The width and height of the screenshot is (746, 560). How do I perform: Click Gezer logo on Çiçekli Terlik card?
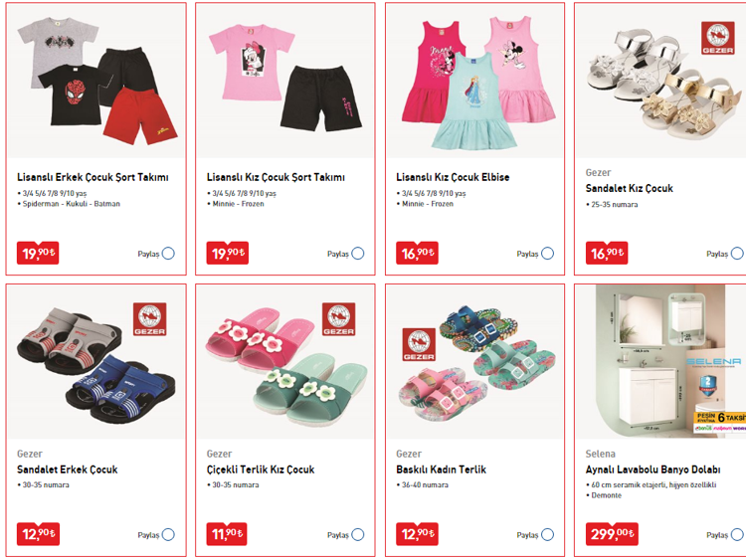click(x=339, y=318)
